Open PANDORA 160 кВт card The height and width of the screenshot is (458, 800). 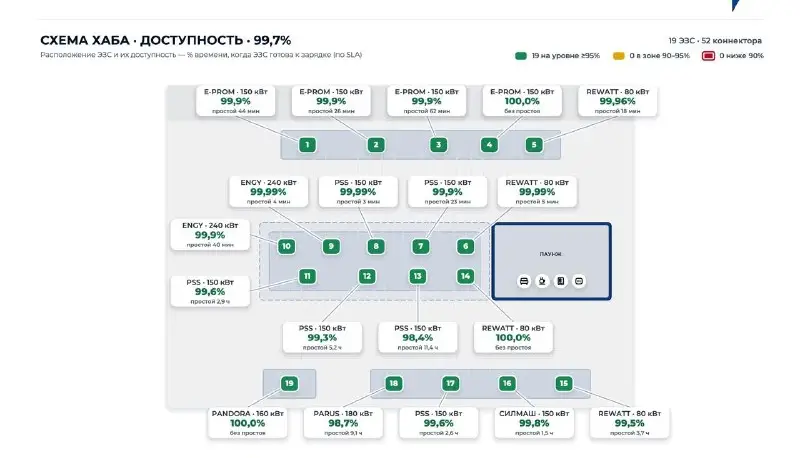[x=247, y=423]
